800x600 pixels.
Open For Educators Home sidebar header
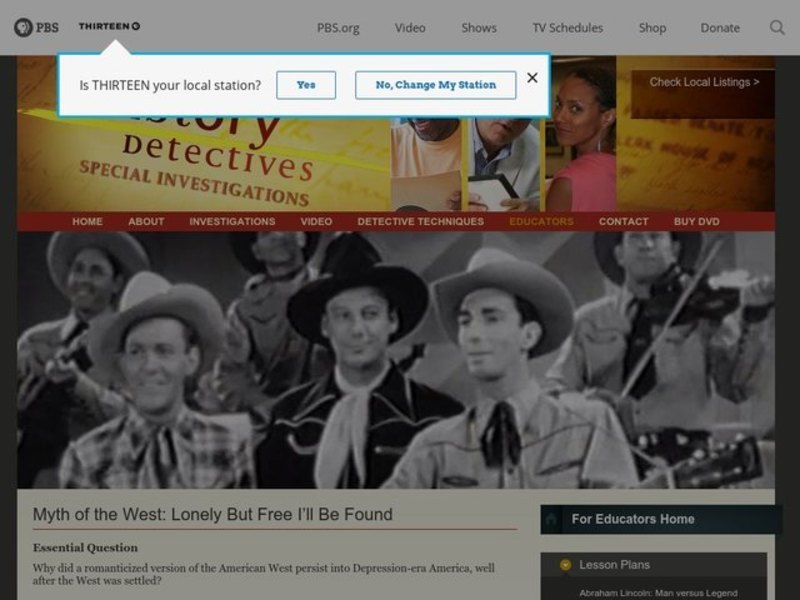632,519
